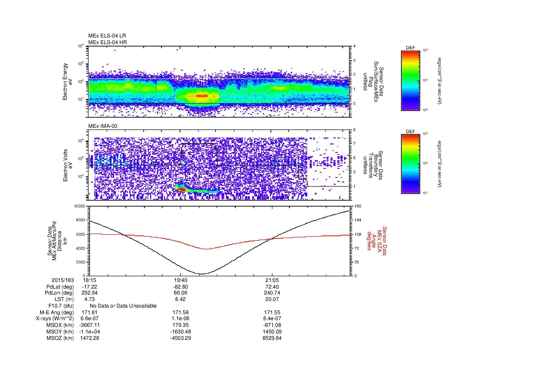
Task: Click the LST value '4.73'
Action: click(x=90, y=299)
